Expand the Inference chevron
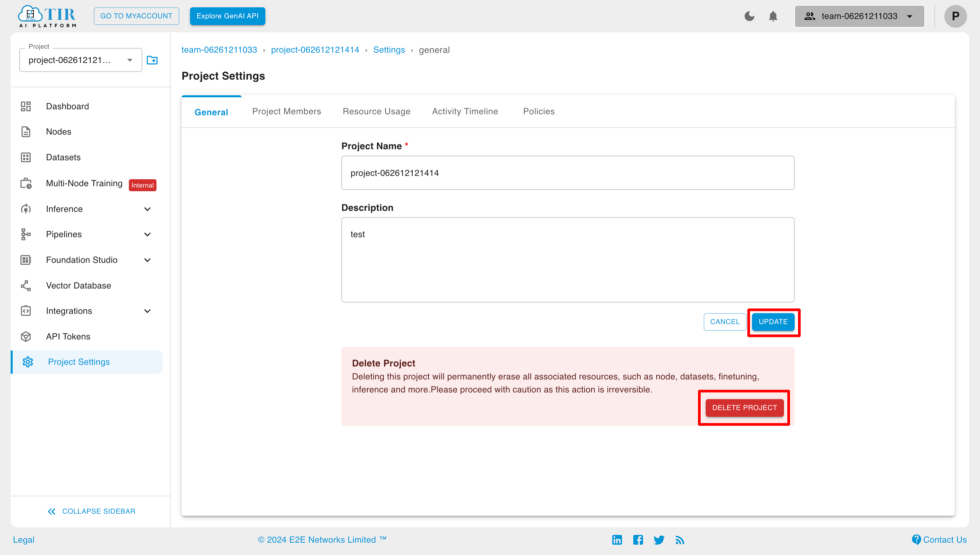The height and width of the screenshot is (555, 980). pyautogui.click(x=148, y=209)
